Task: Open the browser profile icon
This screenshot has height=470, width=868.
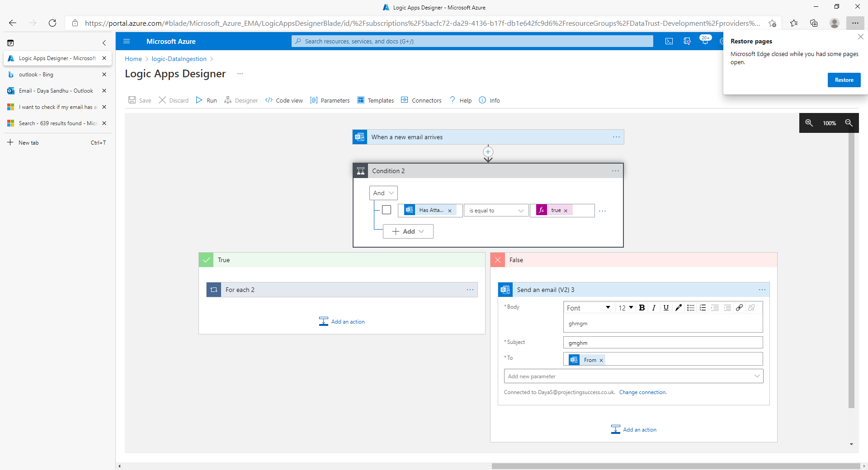Action: click(835, 23)
